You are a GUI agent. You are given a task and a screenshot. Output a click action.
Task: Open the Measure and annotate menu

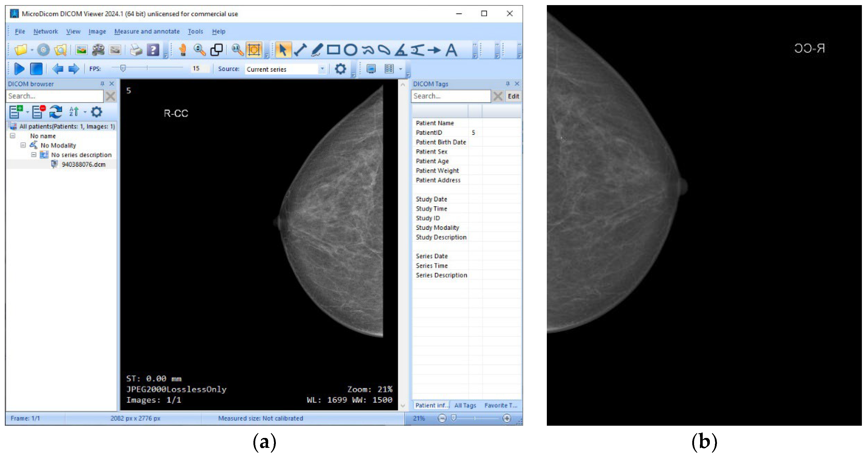click(x=147, y=31)
